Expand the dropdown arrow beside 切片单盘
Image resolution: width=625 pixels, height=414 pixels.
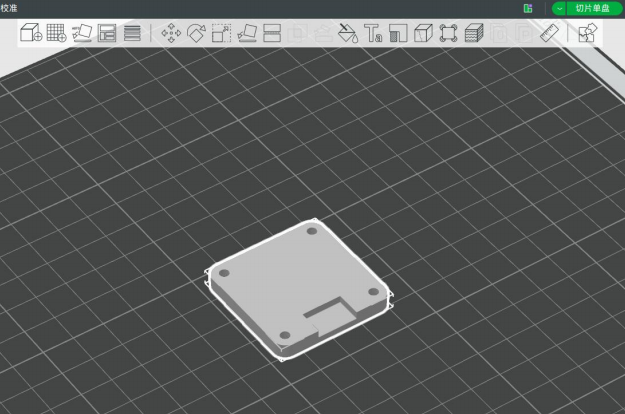click(x=559, y=8)
